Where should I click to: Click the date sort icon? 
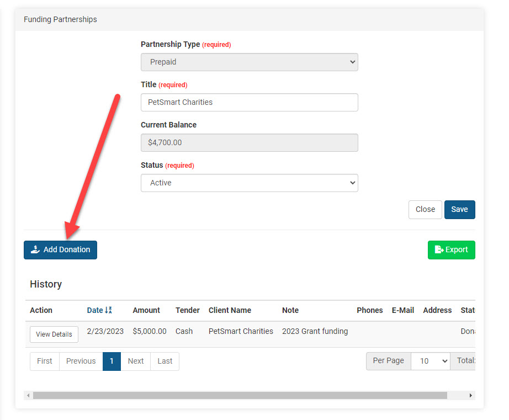109,310
